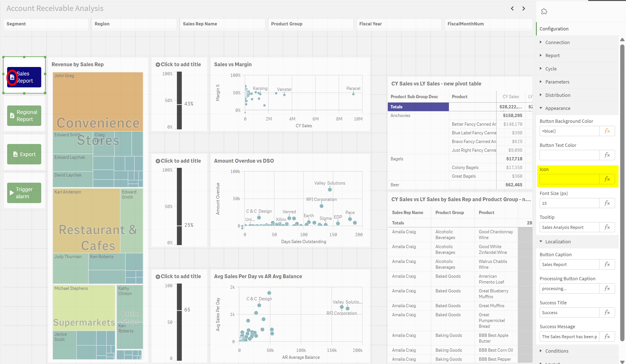Open expression editor for Button Background Color
Screen dimensions: 626x364
tap(607, 131)
